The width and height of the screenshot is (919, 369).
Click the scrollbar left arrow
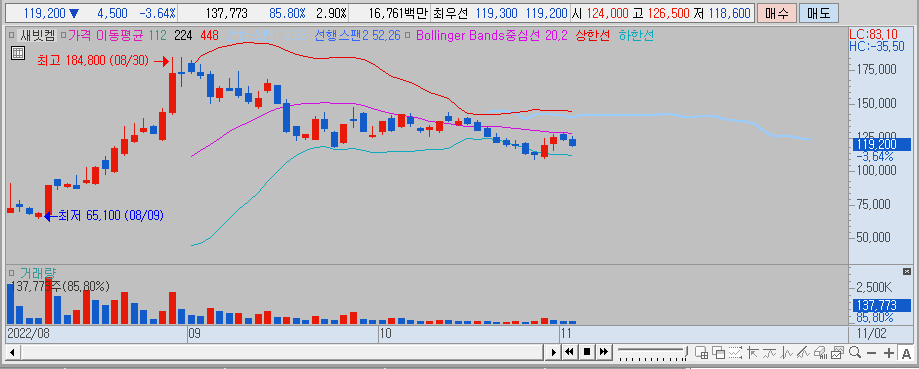(x=12, y=353)
